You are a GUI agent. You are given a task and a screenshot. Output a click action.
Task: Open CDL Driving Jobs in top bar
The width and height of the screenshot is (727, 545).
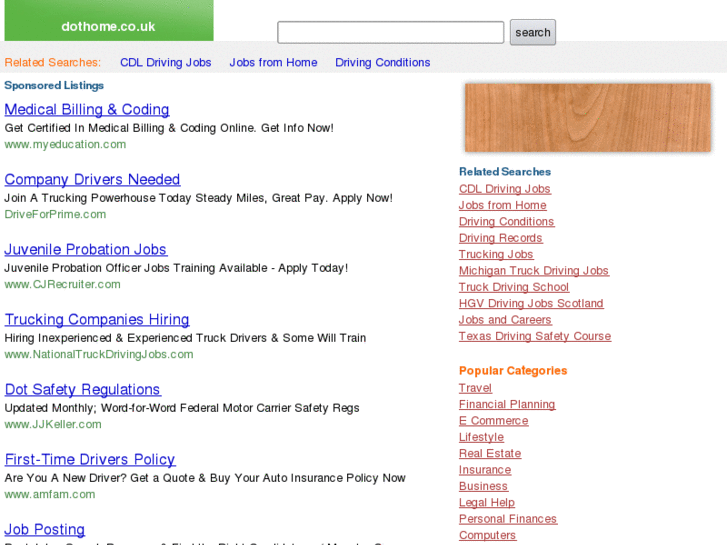point(166,63)
